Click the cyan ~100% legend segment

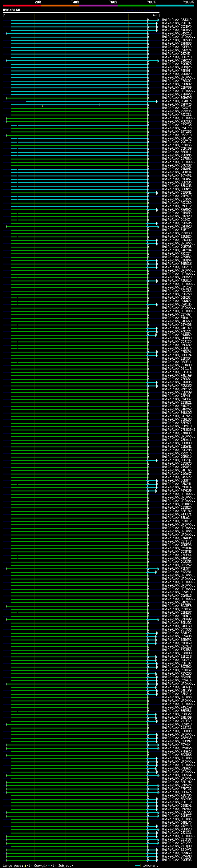[x=175, y=6]
